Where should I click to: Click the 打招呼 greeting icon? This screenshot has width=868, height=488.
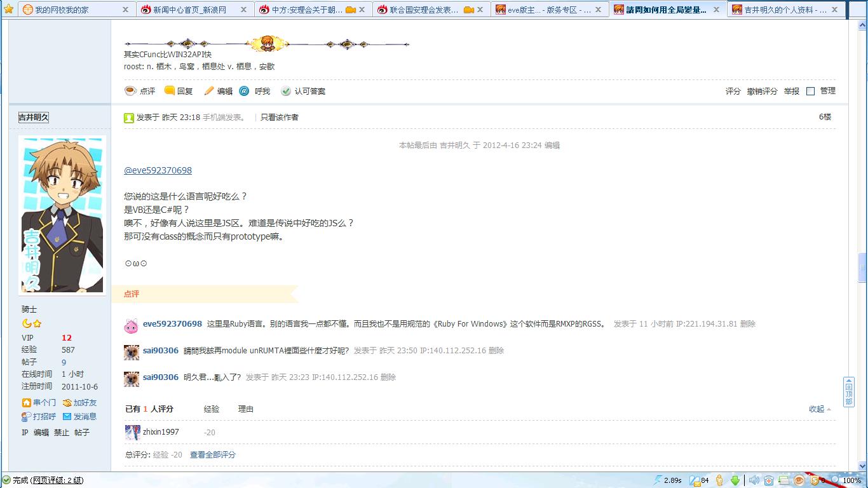26,417
